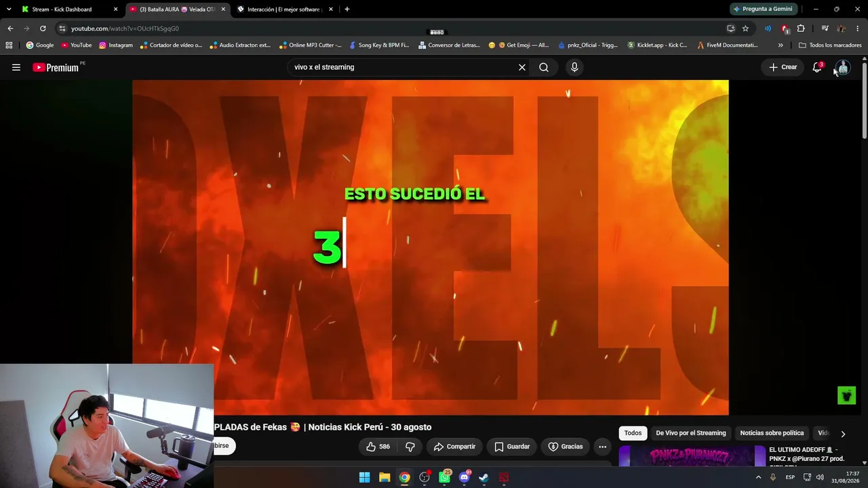
Task: Open the Todos los marcadores folder
Action: click(x=830, y=45)
